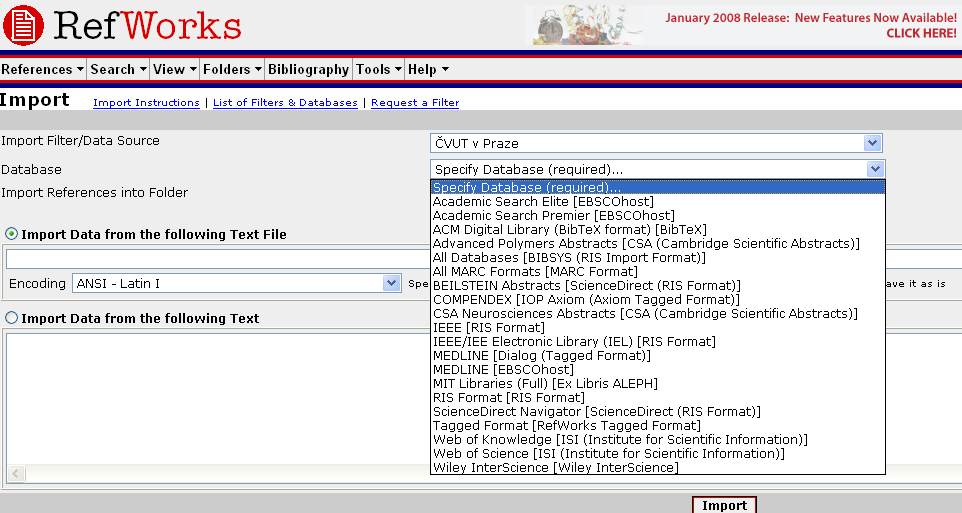Screen dimensions: 962x513
Task: Open the Search menu
Action: [118, 69]
